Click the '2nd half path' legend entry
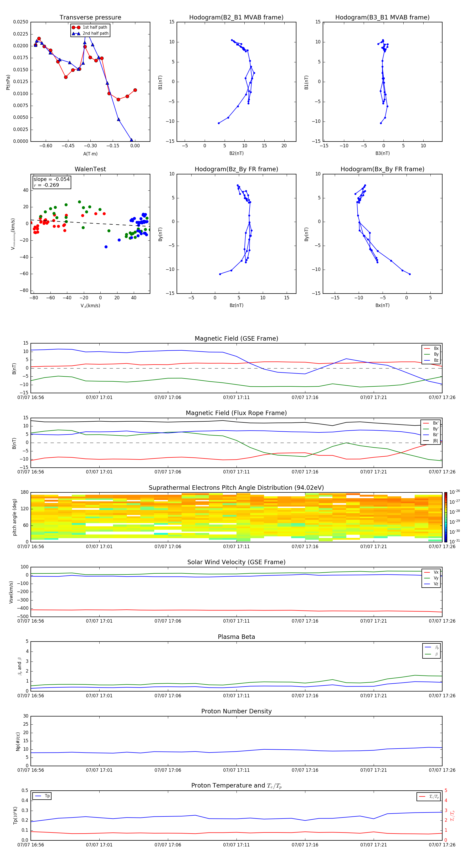This screenshot has width=473, height=868. pyautogui.click(x=90, y=33)
